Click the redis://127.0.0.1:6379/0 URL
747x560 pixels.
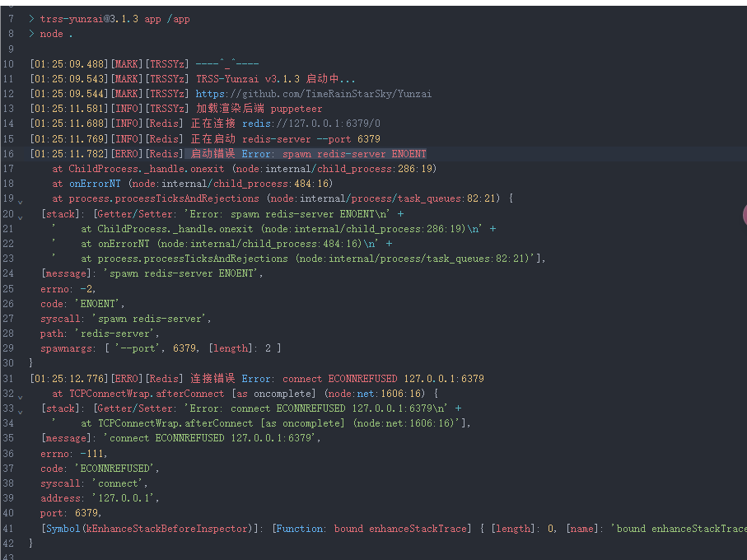pos(311,124)
